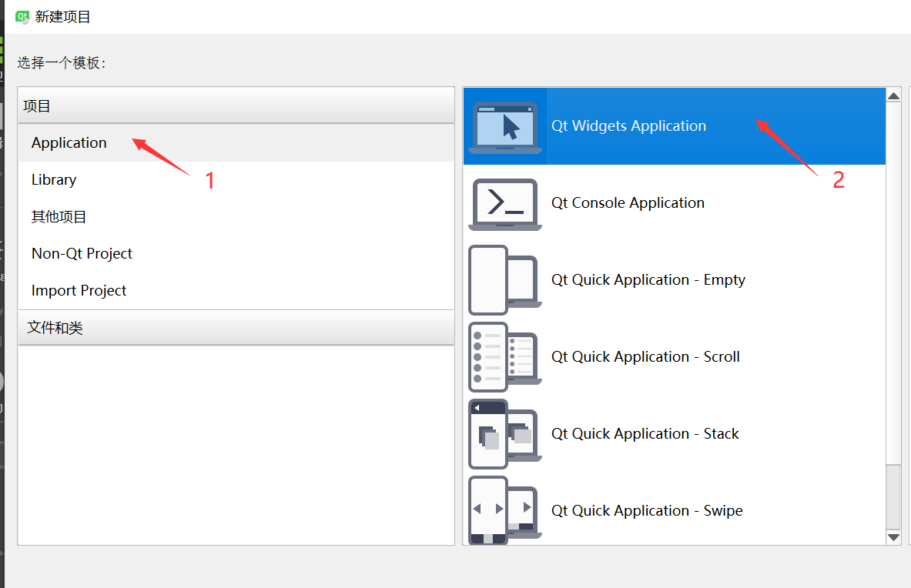Screen dimensions: 911x588
Task: Select Qt Quick Application - Scroll label
Action: coord(645,356)
